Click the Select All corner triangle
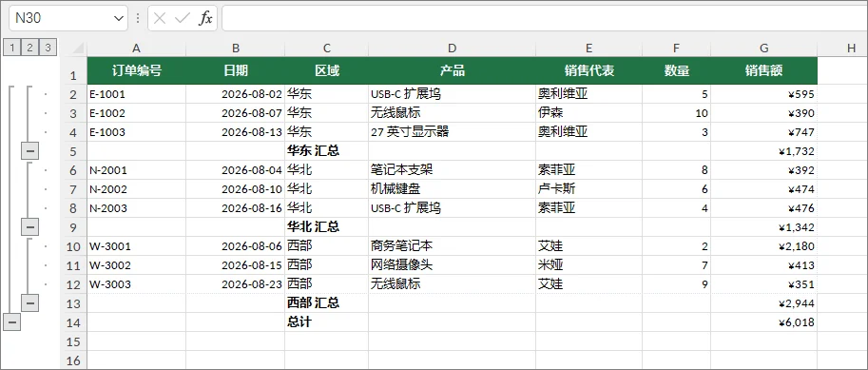The image size is (868, 370). coord(77,49)
